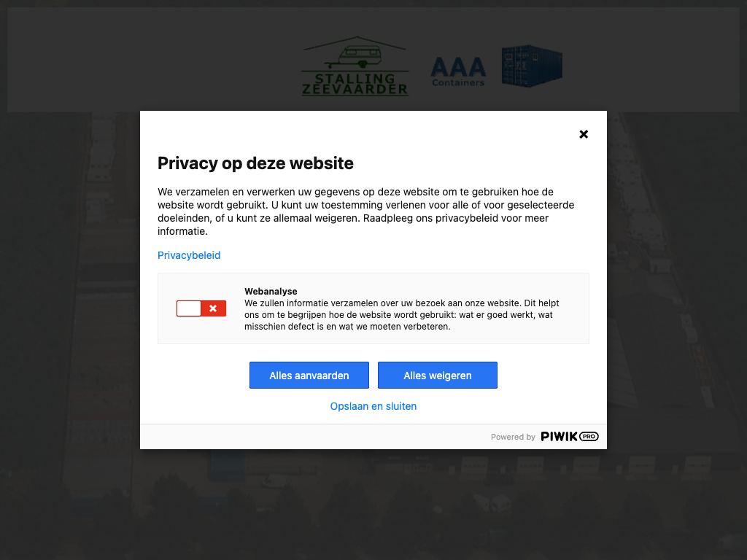Click the Containers word under AAA

458,83
